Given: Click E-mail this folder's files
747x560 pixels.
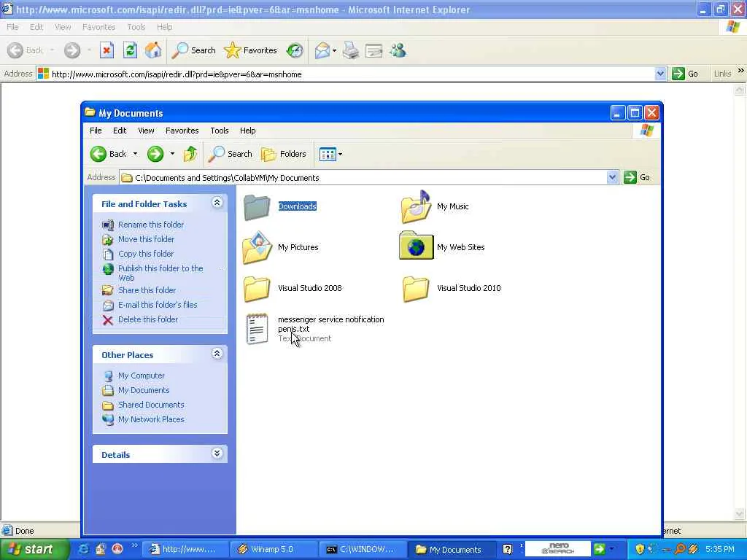Looking at the screenshot, I should click(x=158, y=305).
